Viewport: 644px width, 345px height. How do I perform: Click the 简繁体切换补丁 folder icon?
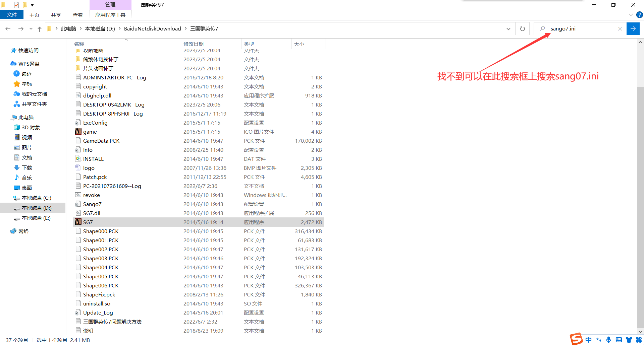click(78, 59)
